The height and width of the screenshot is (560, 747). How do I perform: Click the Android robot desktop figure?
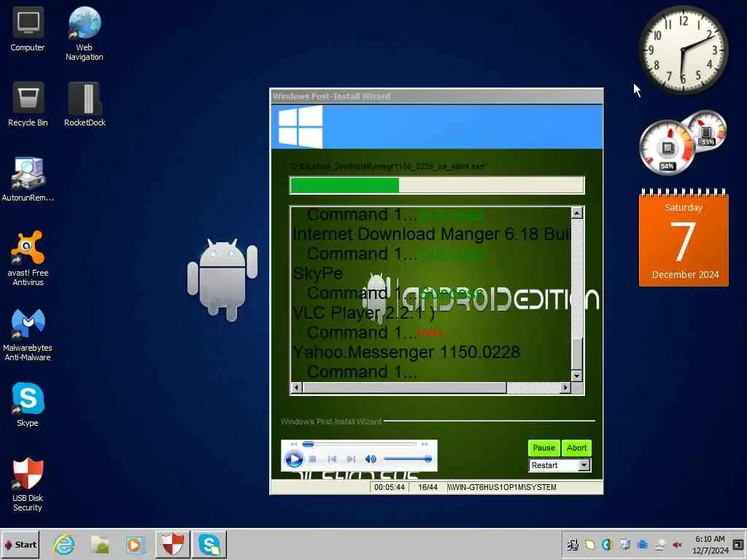pyautogui.click(x=222, y=280)
